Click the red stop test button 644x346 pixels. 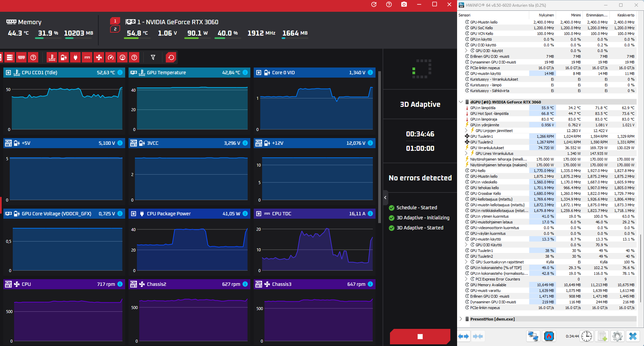(x=420, y=336)
